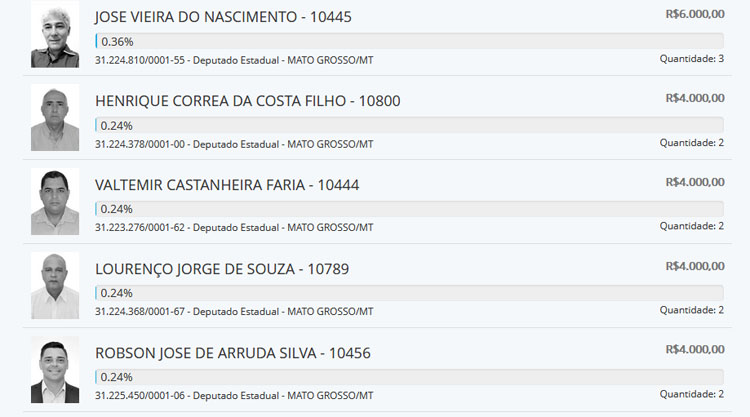Click the CNPJ line 31.223.276/0001-62
The height and width of the screenshot is (417, 750).
click(234, 228)
